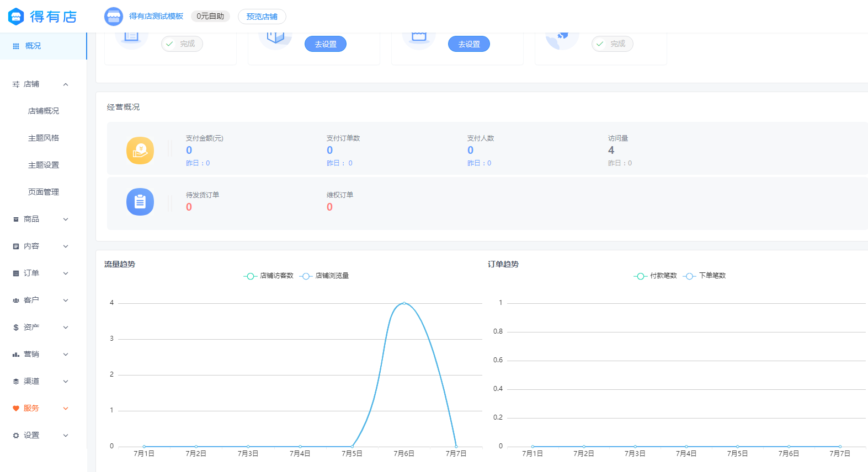Screen dimensions: 868x472
Task: Collapse the 店铺 sidebar section
Action: (66, 84)
